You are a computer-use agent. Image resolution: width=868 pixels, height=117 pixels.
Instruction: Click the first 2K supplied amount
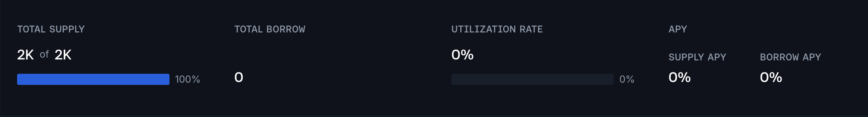(x=26, y=55)
